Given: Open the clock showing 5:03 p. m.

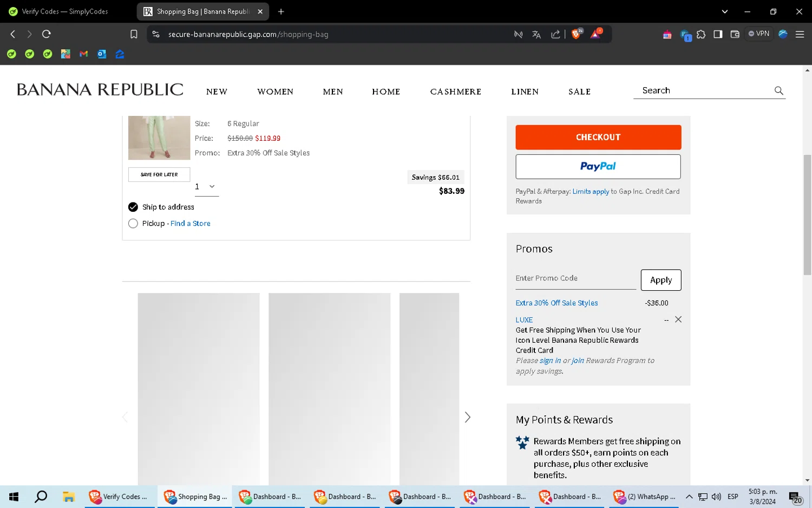Looking at the screenshot, I should click(762, 497).
